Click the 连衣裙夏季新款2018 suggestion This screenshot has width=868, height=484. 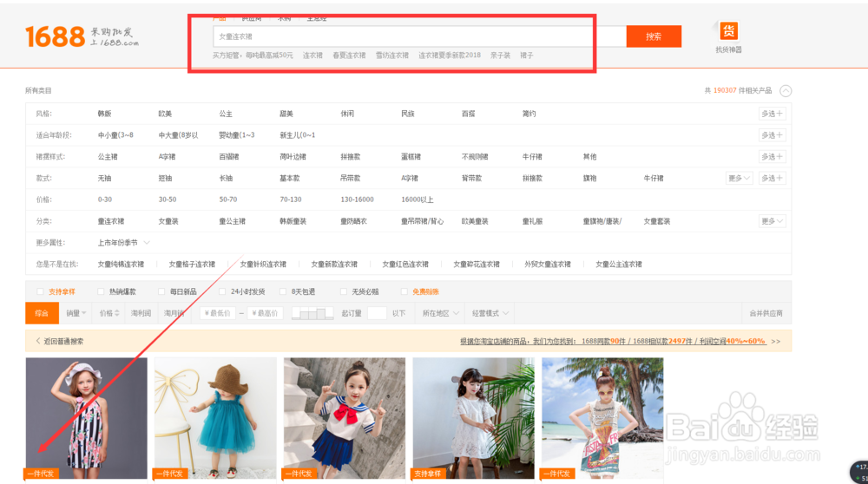(x=450, y=56)
